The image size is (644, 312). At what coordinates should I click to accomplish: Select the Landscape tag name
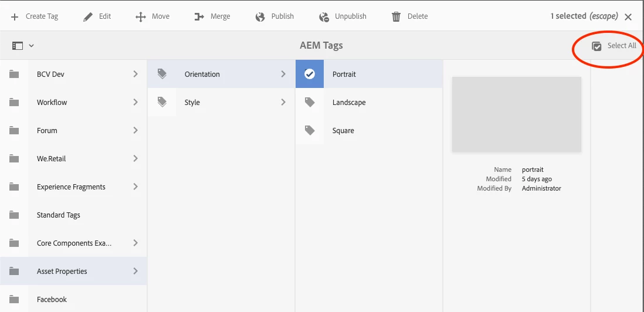(349, 102)
